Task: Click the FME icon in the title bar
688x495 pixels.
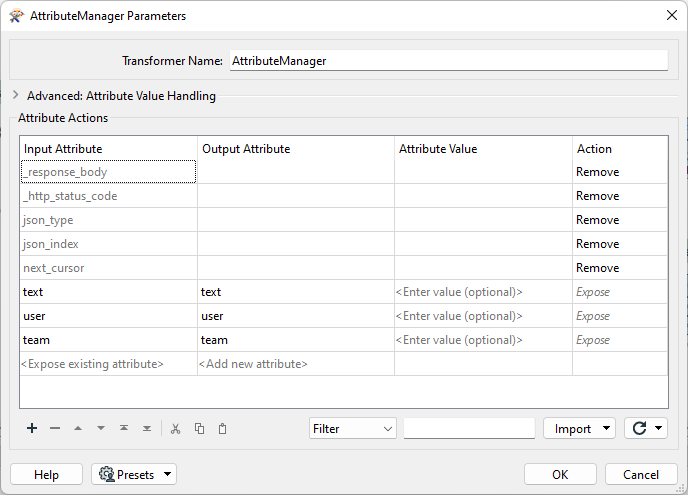Action: pos(16,16)
